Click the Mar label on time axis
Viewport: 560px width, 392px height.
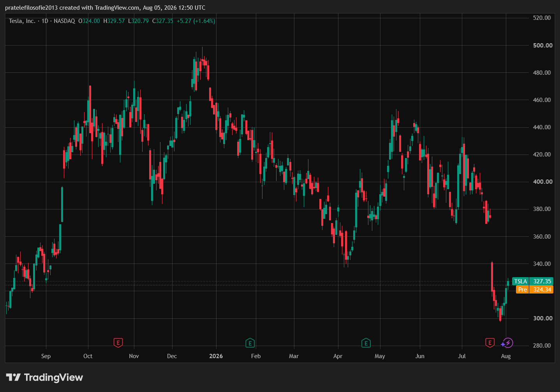(x=294, y=356)
